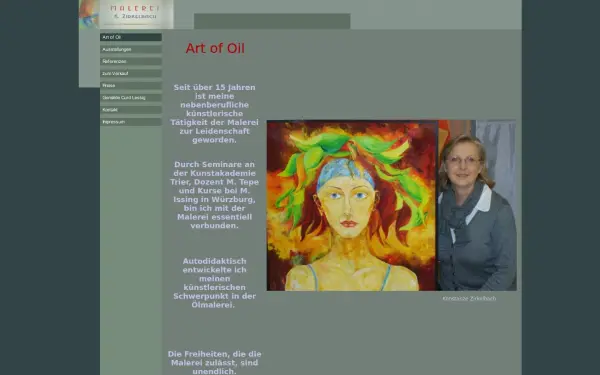Click the paragraph starting 'Seit über 15 Jahren'

tap(214, 114)
